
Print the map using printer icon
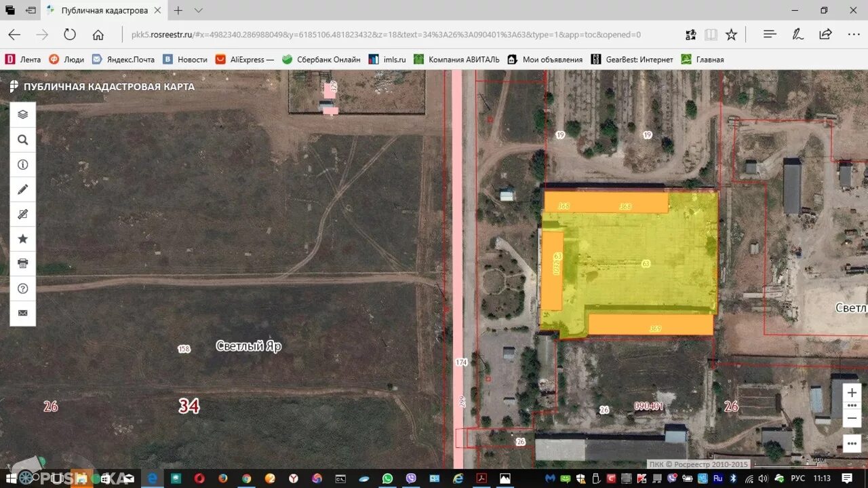pos(22,263)
